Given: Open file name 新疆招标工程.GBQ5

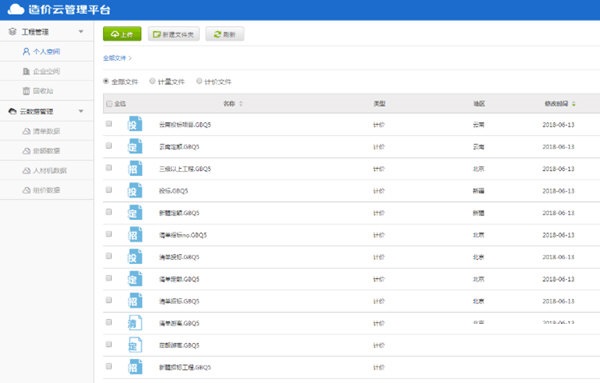Looking at the screenshot, I should tap(185, 367).
